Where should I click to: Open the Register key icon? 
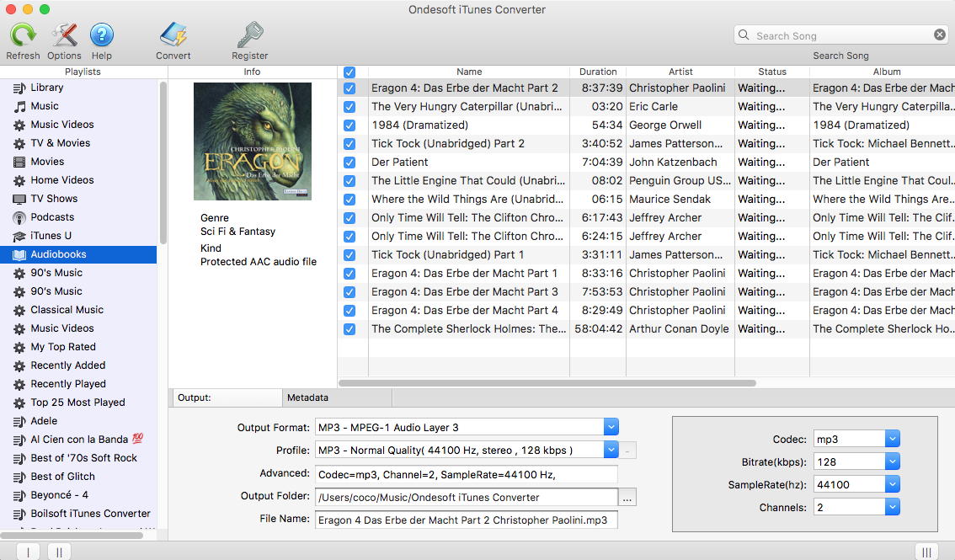250,35
